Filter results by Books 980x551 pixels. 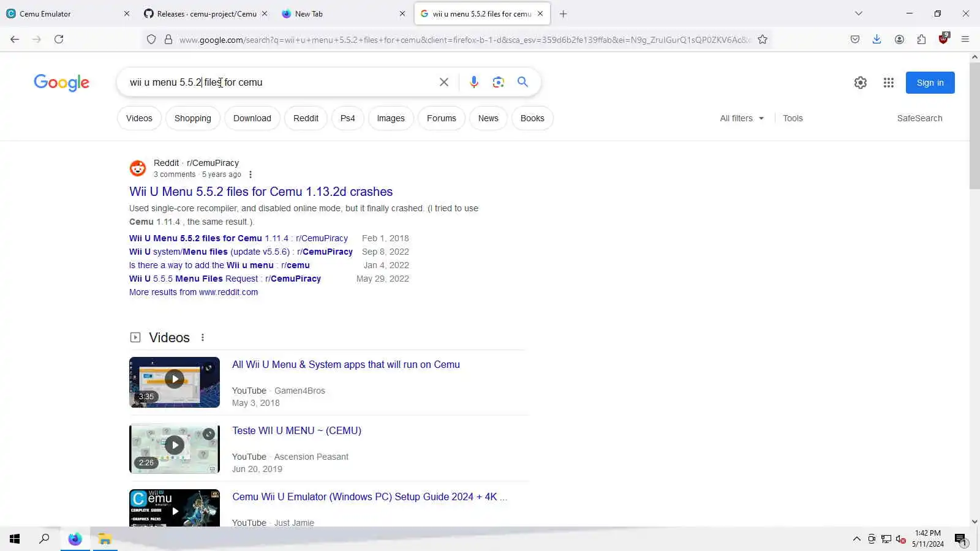click(532, 118)
